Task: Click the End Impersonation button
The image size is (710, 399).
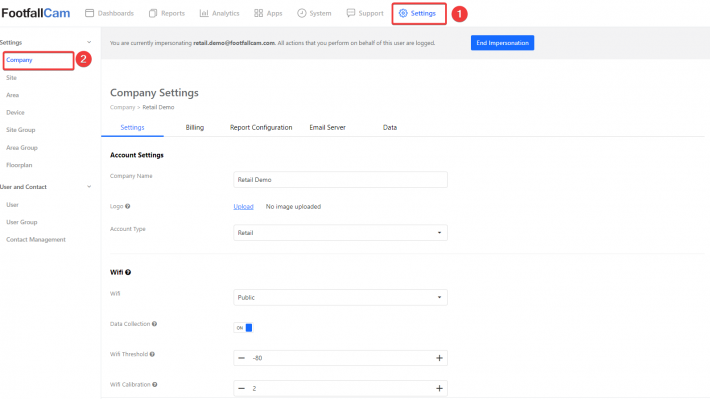Action: click(x=502, y=43)
